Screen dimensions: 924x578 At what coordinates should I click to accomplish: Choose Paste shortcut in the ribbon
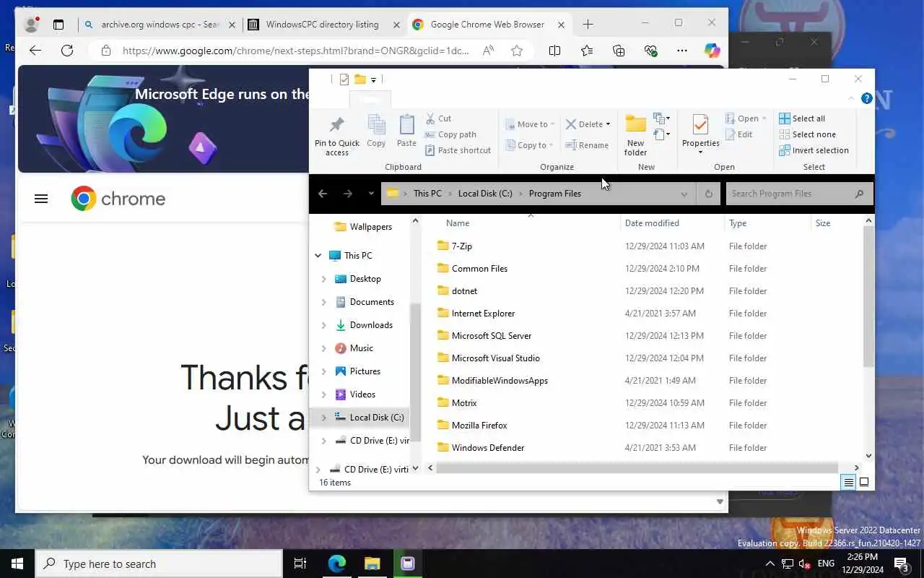click(458, 150)
